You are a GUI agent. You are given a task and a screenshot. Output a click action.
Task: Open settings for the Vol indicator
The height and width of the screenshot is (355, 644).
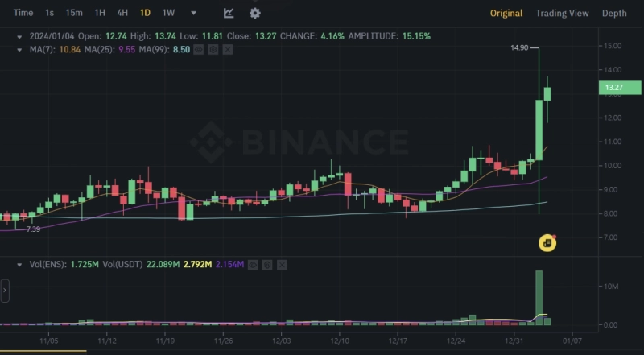tap(266, 264)
